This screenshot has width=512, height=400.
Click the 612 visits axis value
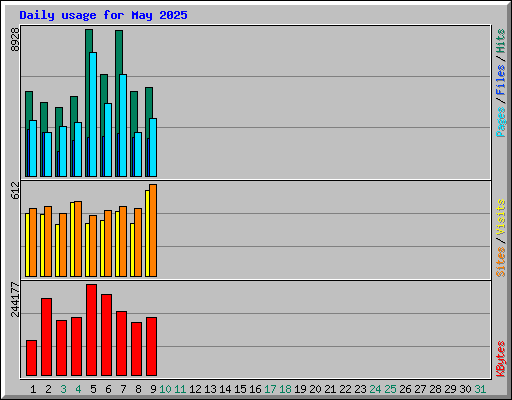point(15,190)
